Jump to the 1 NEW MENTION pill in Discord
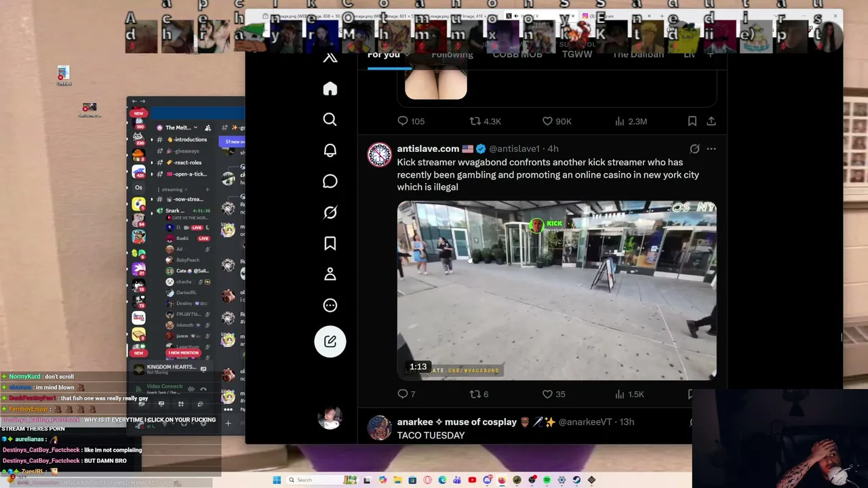868x488 pixels. pos(184,353)
